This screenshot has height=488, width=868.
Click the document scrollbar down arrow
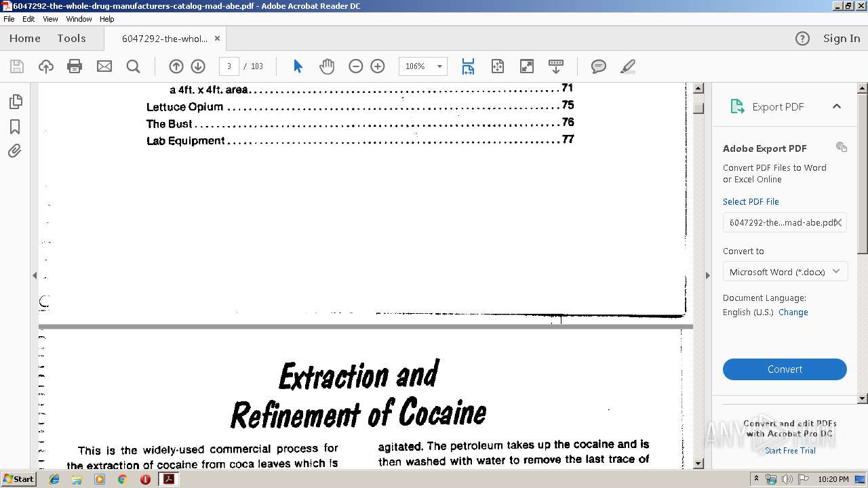[698, 464]
